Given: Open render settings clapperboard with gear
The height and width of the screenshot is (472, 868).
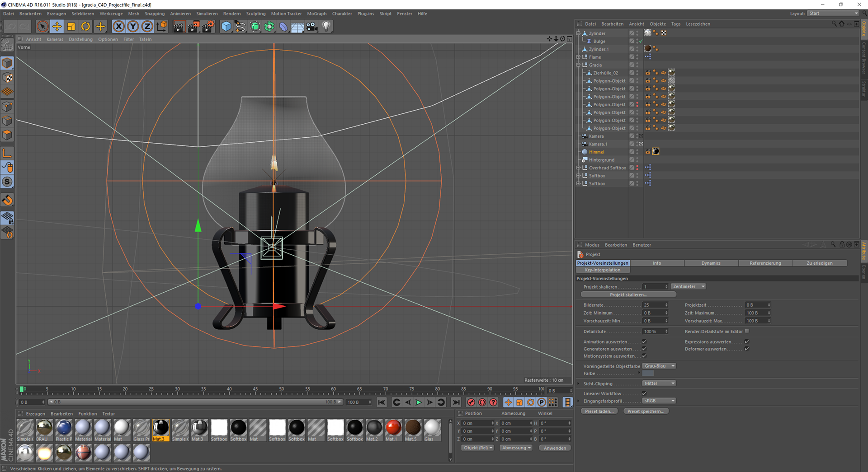Looking at the screenshot, I should click(x=208, y=26).
